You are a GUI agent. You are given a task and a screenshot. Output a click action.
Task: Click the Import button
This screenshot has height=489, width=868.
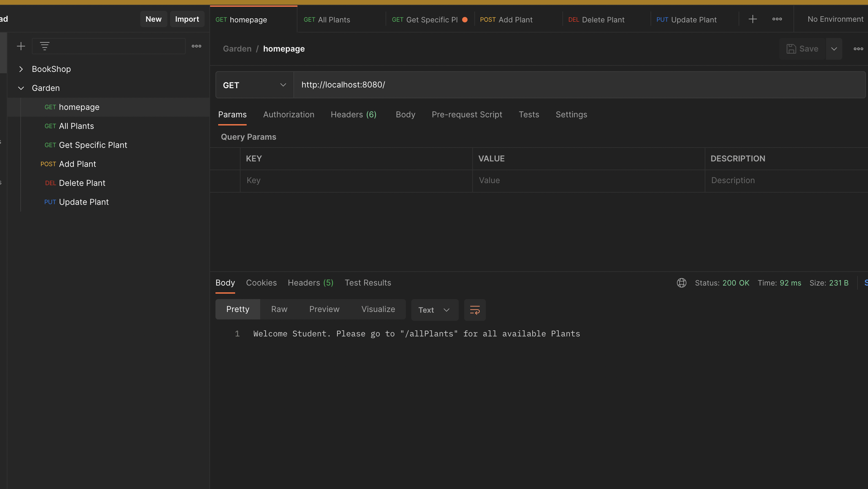[187, 19]
